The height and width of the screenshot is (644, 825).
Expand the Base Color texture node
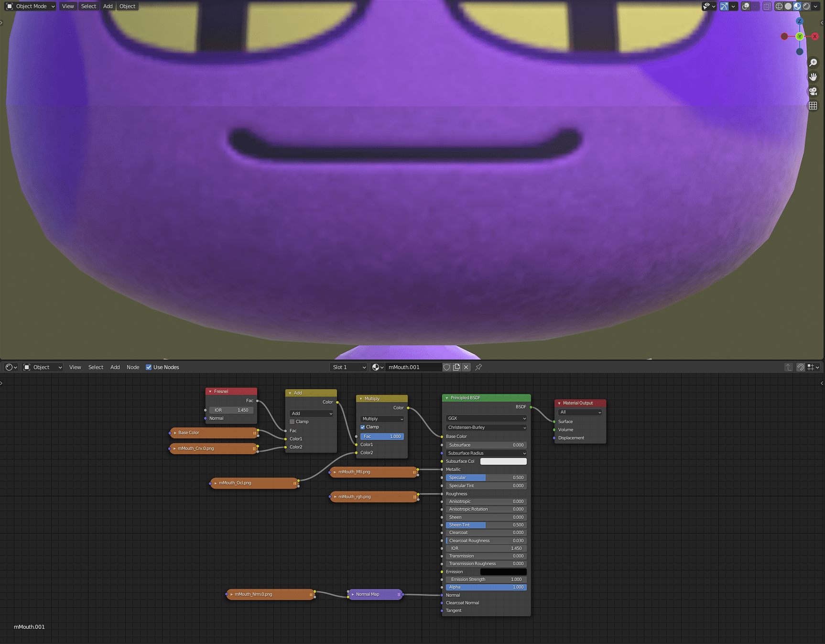[x=175, y=433]
